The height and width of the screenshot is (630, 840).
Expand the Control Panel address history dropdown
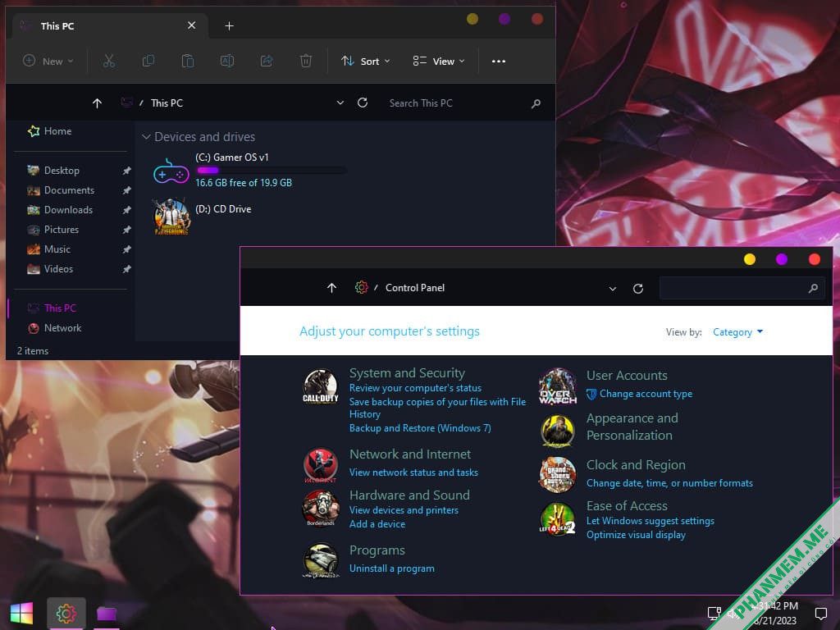click(x=612, y=289)
